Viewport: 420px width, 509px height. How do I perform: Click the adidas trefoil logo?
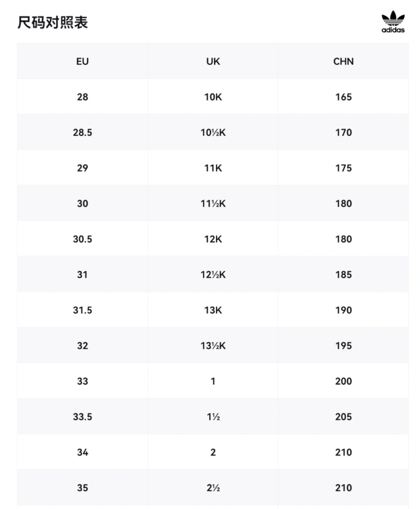click(393, 22)
